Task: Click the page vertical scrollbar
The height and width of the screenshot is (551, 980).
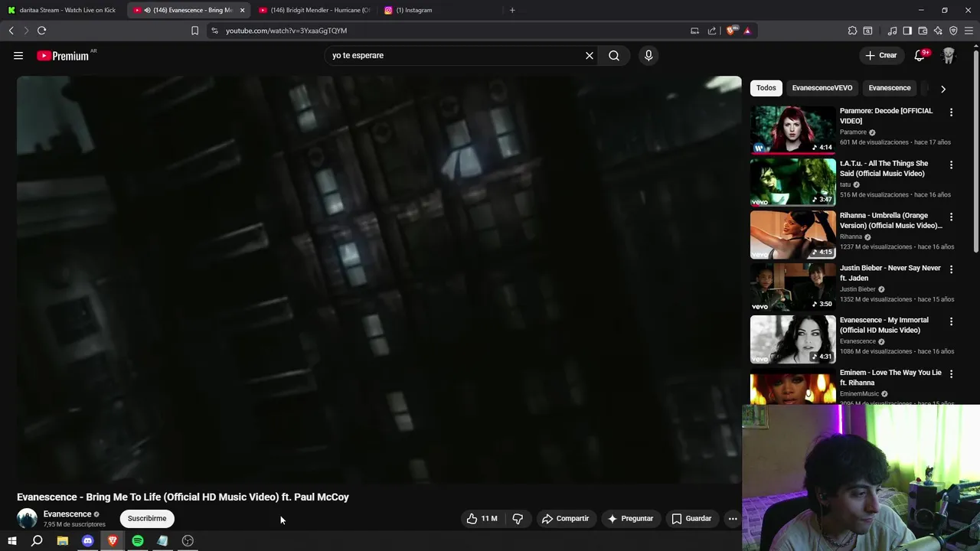Action: tap(976, 153)
